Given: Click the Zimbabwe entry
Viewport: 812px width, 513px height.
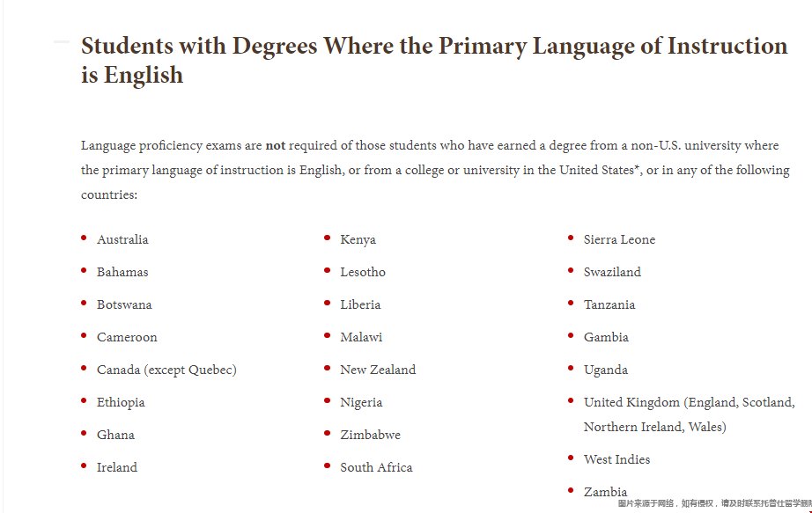Looking at the screenshot, I should point(370,436).
